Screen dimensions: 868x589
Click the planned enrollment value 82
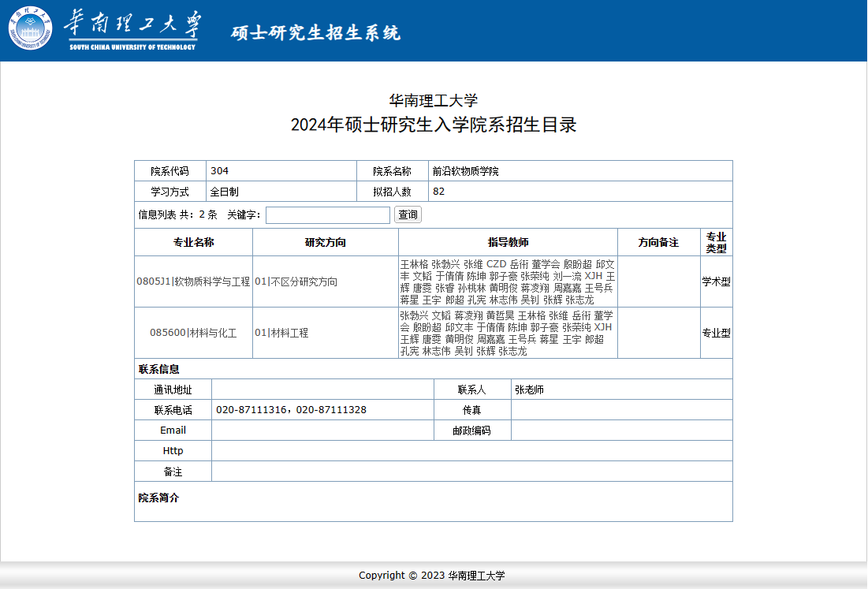438,192
